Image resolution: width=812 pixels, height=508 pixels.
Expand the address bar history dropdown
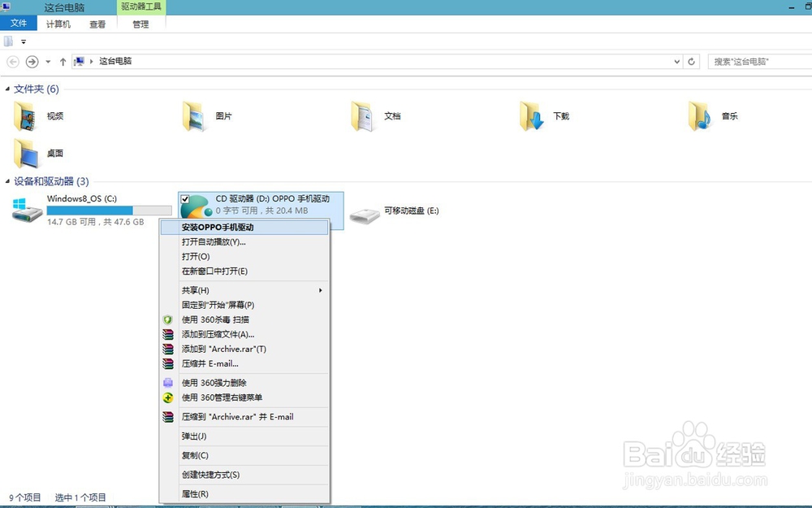pos(677,62)
